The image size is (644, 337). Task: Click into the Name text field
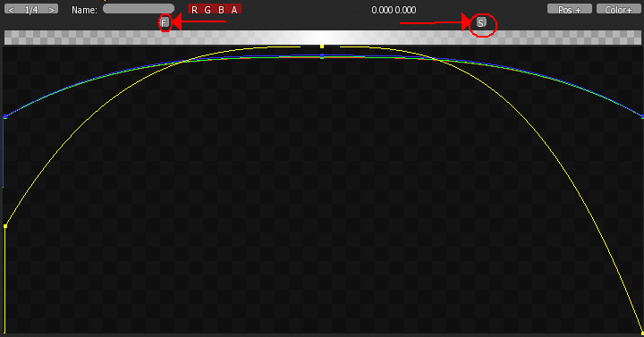[139, 9]
